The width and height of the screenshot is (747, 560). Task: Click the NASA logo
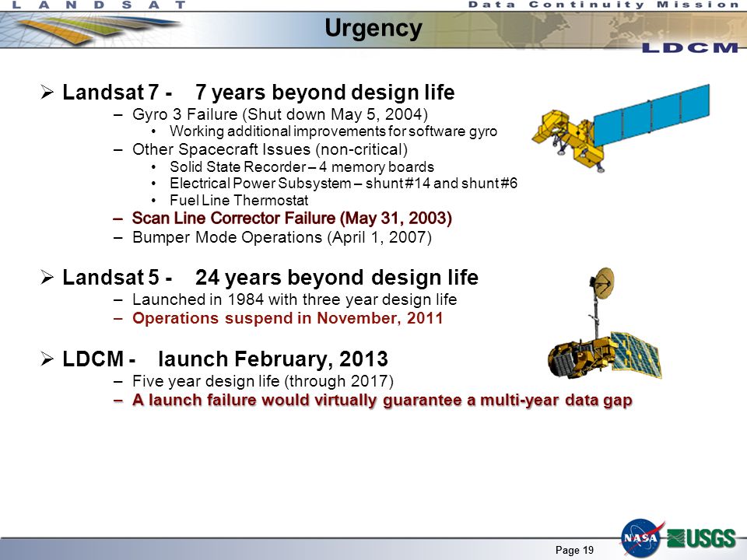pos(643,537)
